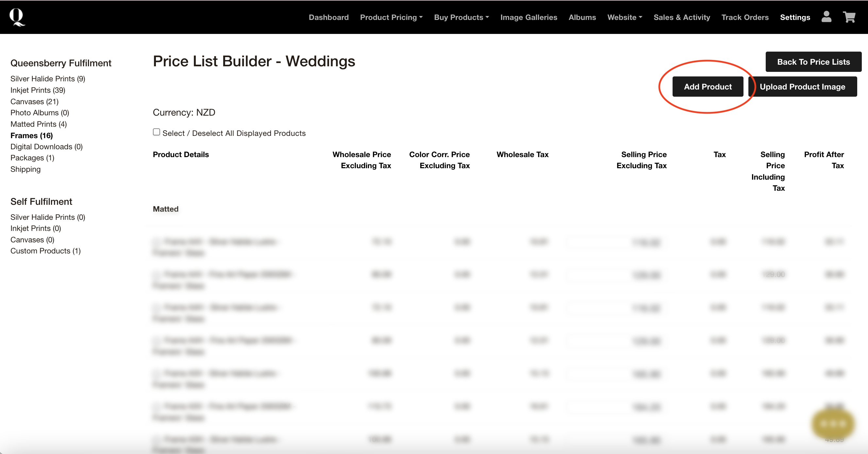
Task: Open the shopping cart icon
Action: click(849, 17)
